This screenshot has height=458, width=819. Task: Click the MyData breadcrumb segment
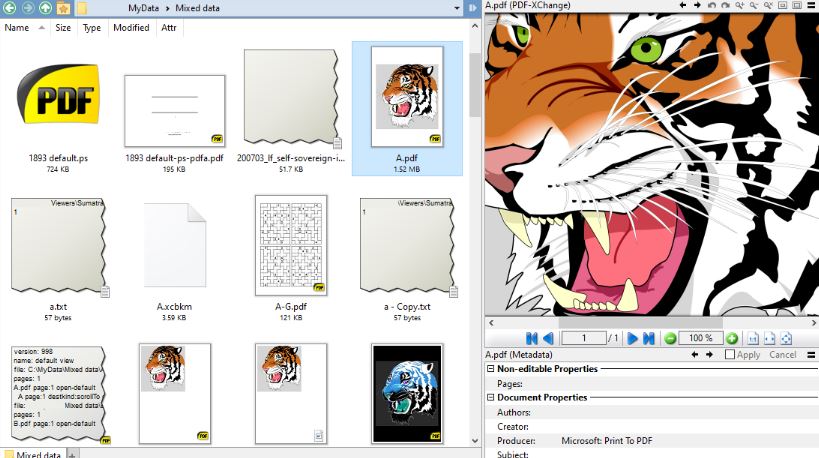click(x=143, y=8)
